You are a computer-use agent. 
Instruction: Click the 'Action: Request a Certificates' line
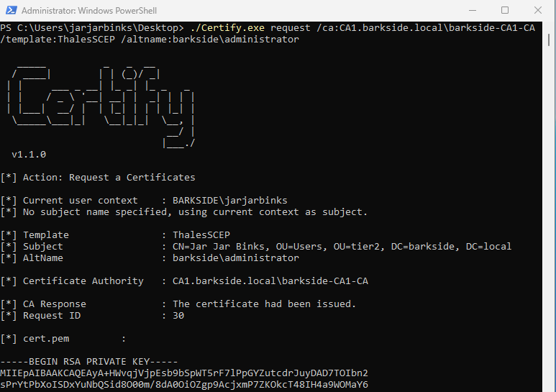coord(109,178)
